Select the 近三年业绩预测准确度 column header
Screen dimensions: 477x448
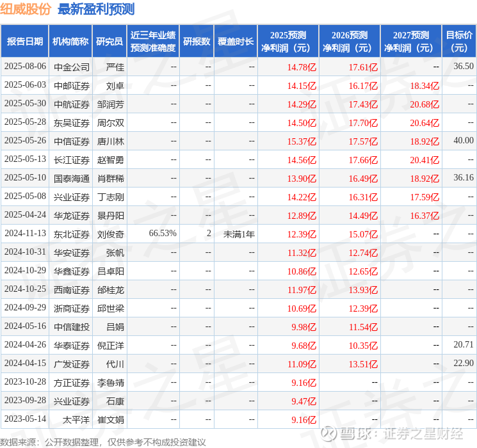tap(153, 42)
